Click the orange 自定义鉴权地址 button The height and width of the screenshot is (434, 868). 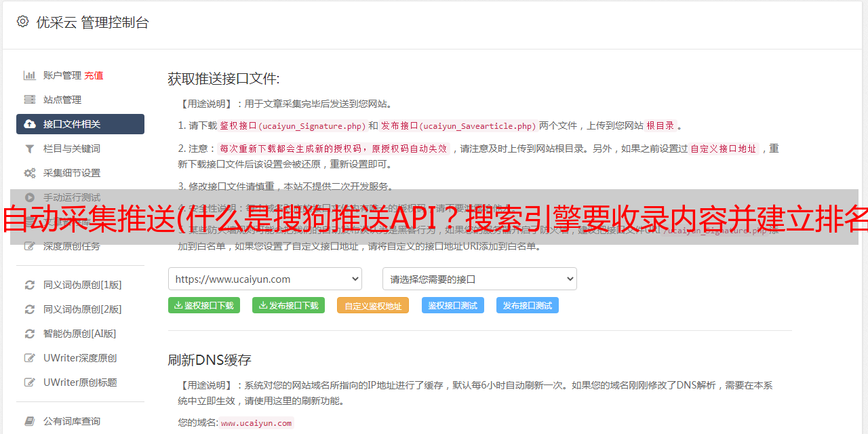coord(373,305)
